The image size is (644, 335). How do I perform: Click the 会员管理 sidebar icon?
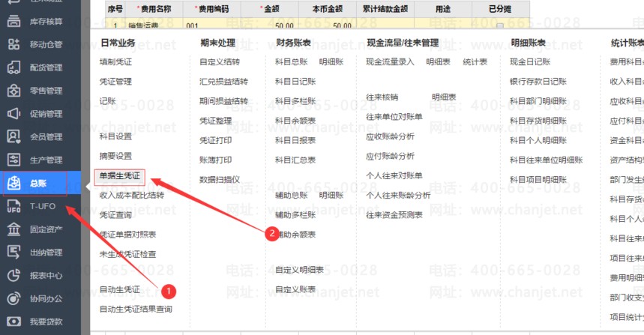[13, 136]
